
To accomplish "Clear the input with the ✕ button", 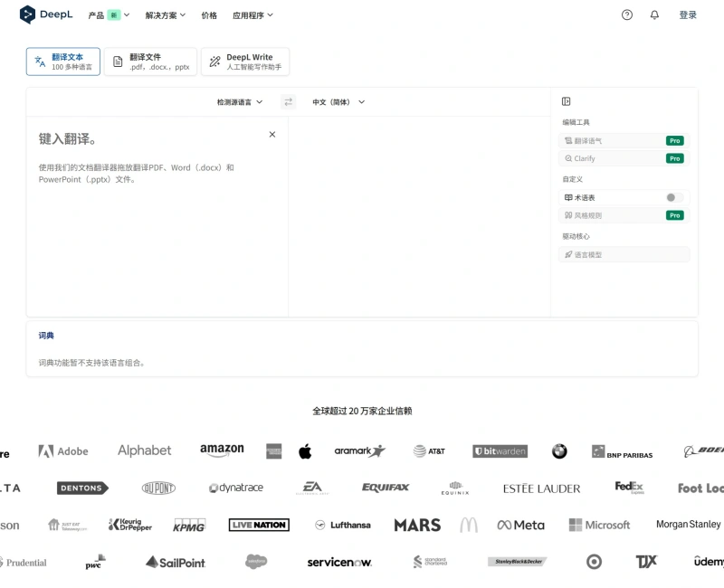I will pos(271,134).
